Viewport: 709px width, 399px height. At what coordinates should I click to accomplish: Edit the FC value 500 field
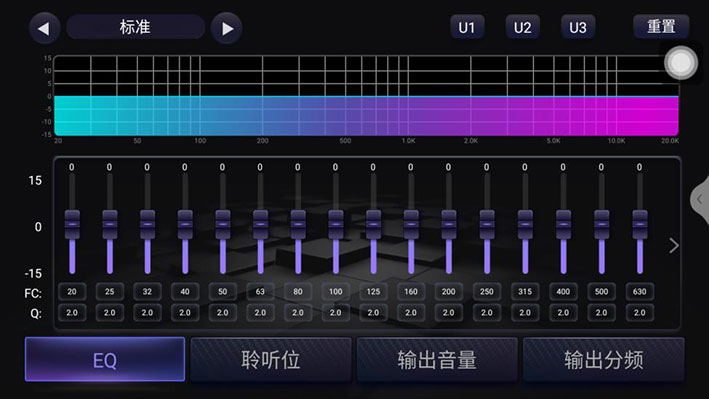(601, 292)
